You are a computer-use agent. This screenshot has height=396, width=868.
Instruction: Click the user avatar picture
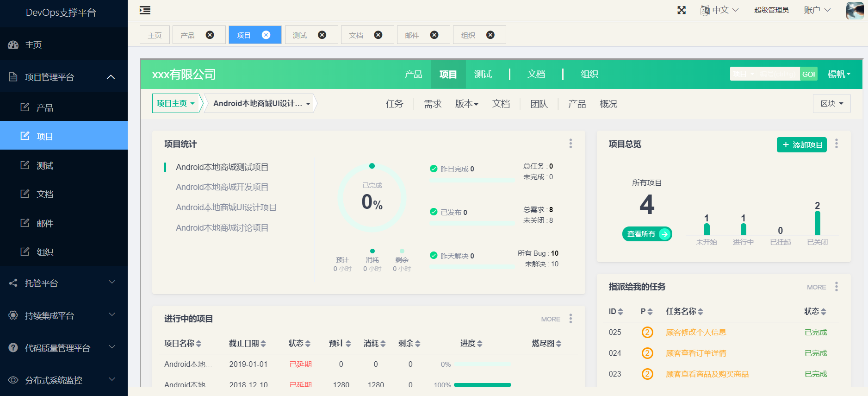pyautogui.click(x=854, y=10)
